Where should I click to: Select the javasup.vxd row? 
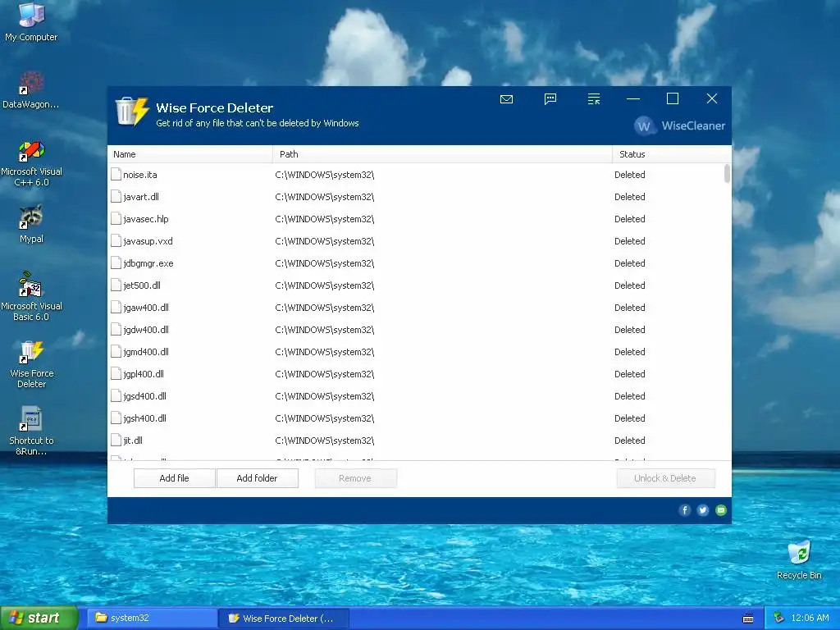coord(415,241)
